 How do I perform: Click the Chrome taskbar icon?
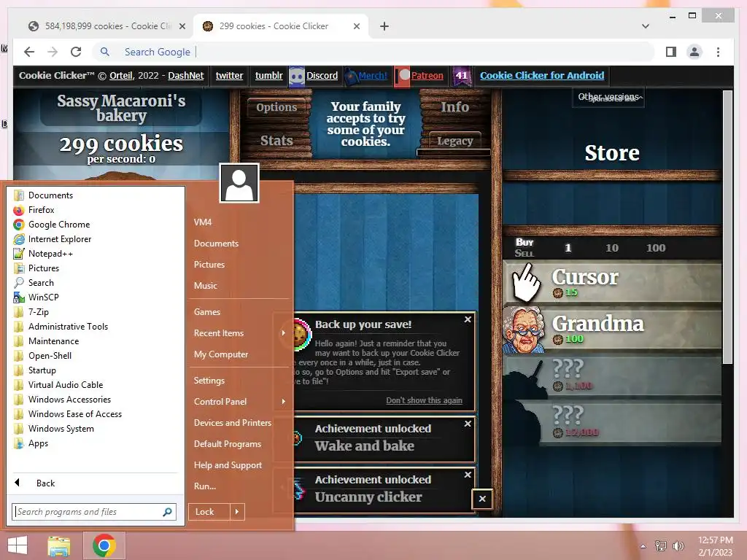[x=104, y=545]
